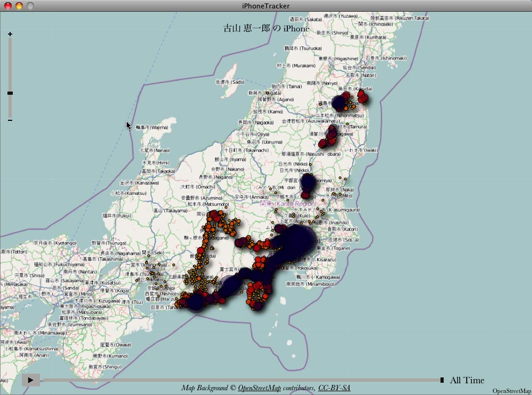532x395 pixels.
Task: Click the time slider handle beside All Time
Action: point(442,380)
